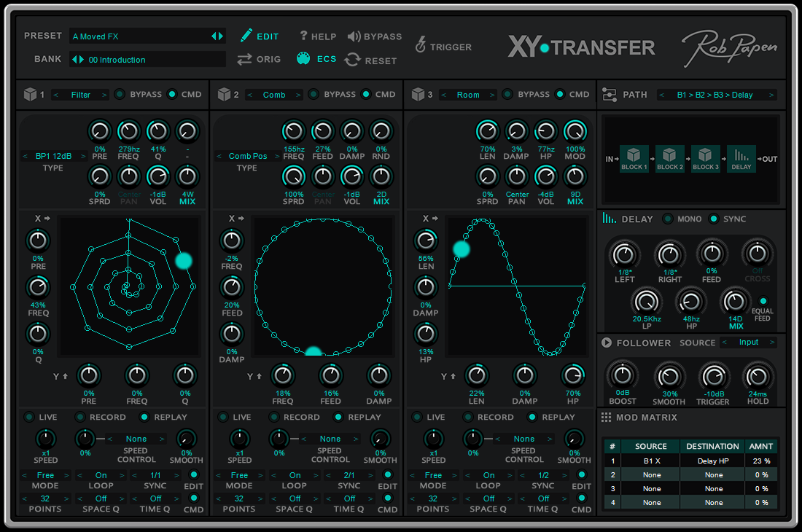This screenshot has height=532, width=802.
Task: Click the MOD MATRIX grid icon
Action: tap(606, 418)
